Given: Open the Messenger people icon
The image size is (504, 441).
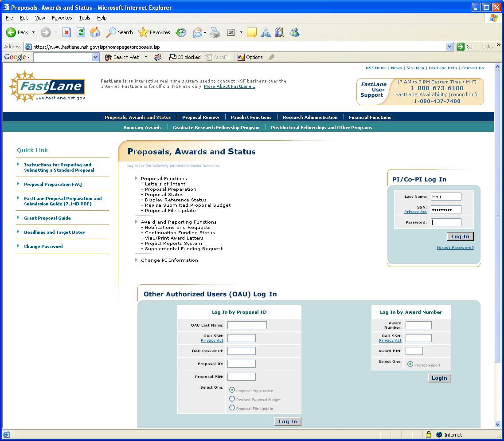Looking at the screenshot, I should [294, 32].
